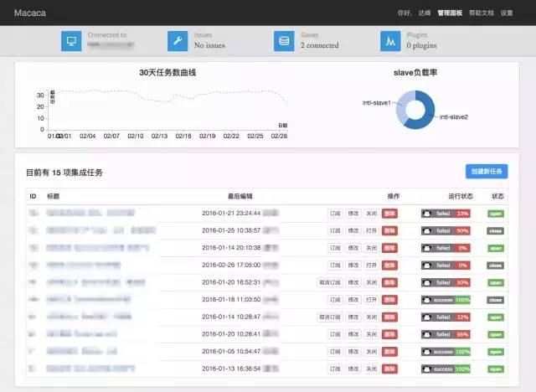Click the chart icon for Plugins

390,41
